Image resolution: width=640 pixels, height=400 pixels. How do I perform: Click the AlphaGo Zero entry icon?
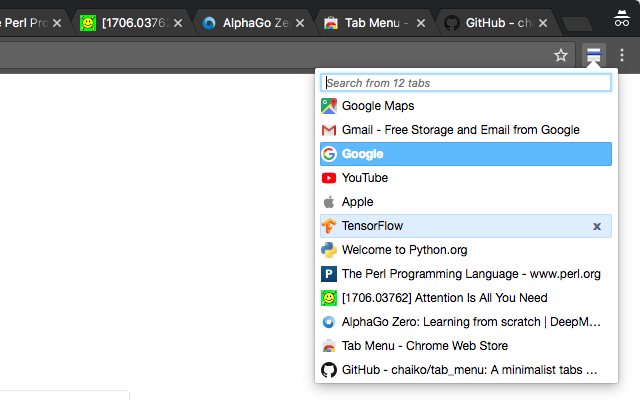coord(329,322)
